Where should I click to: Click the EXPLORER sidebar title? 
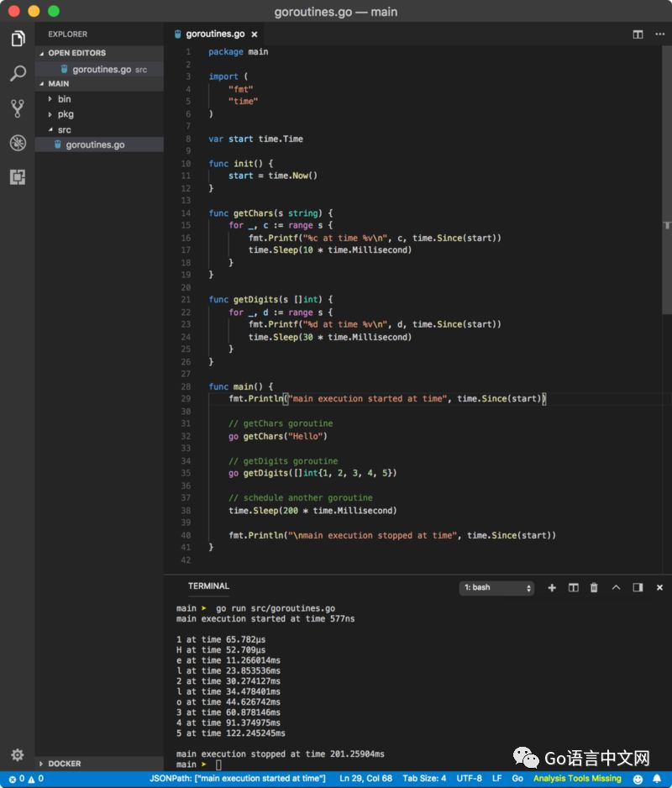click(x=68, y=34)
